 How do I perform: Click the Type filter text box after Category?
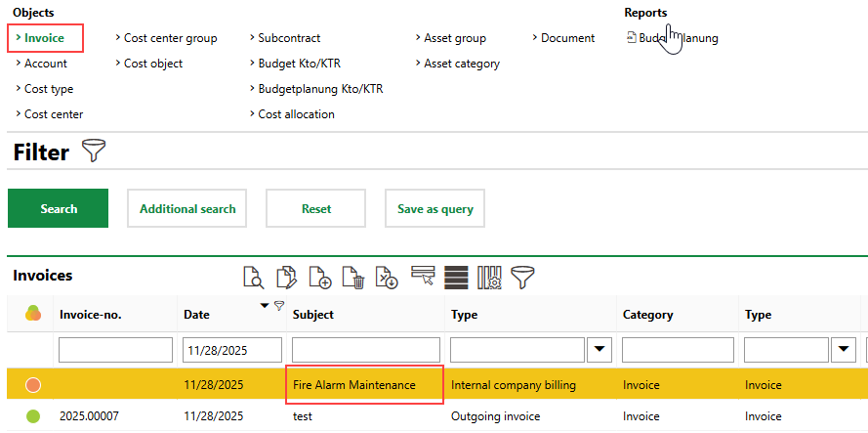point(787,350)
